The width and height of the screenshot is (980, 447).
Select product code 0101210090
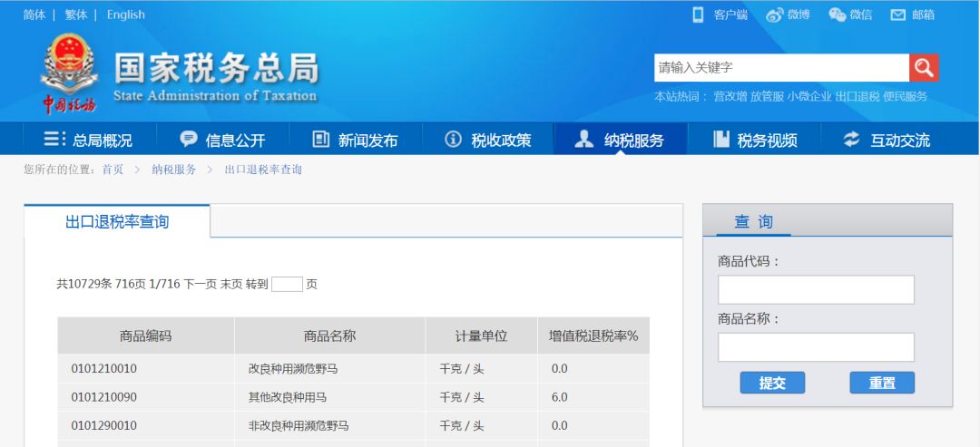103,397
